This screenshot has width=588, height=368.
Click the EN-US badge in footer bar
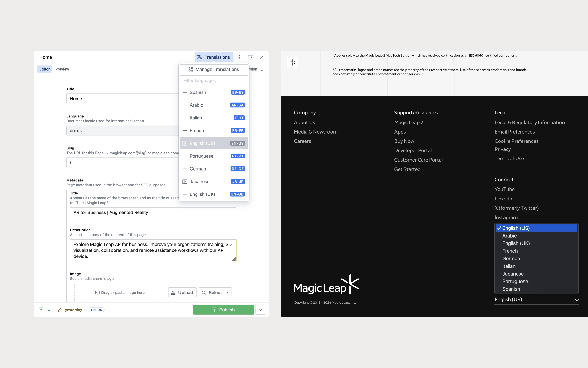point(96,310)
